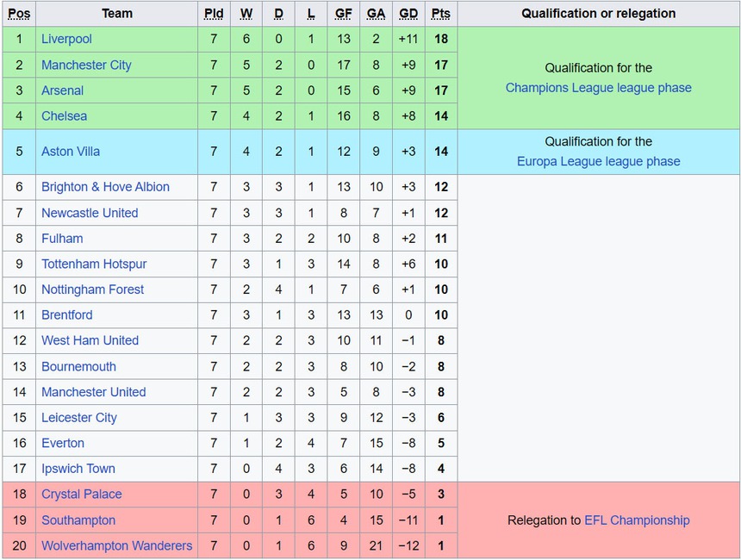Open the Newcastle United link
Screen dimensions: 741x560
pos(90,213)
